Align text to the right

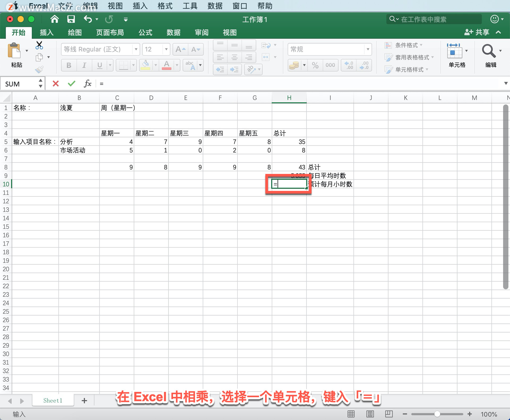[249, 57]
